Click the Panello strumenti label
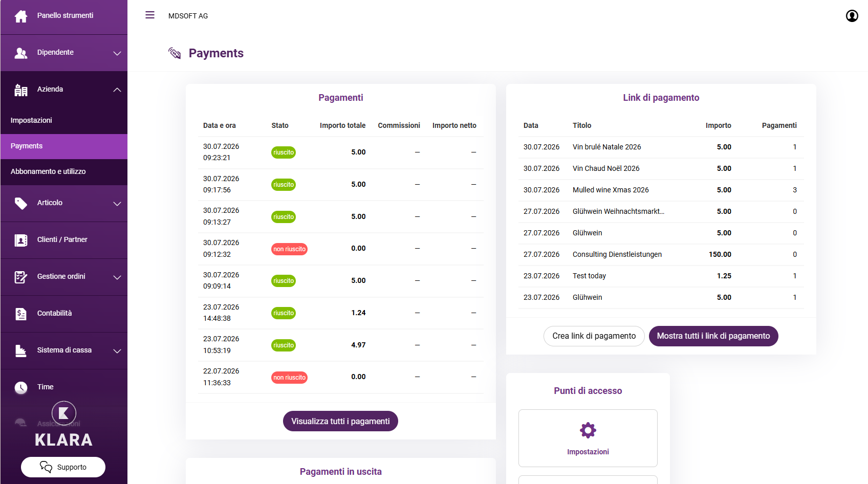Viewport: 868px width, 484px height. pos(65,15)
